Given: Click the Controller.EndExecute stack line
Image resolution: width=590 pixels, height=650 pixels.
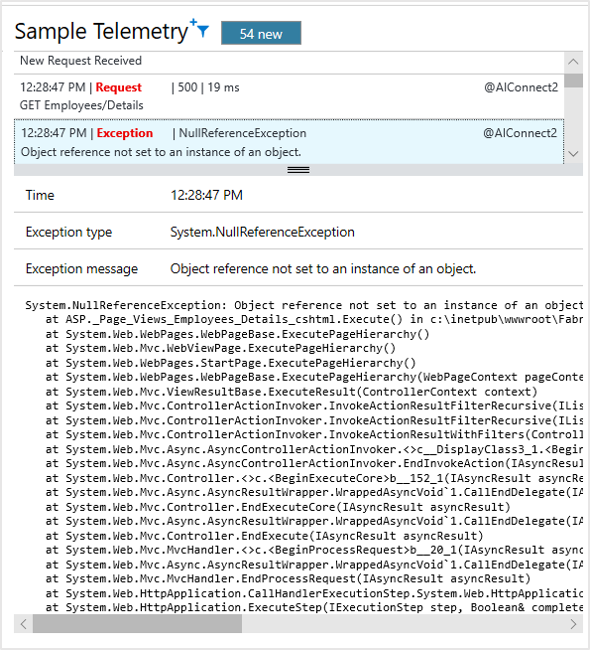Looking at the screenshot, I should click(264, 536).
